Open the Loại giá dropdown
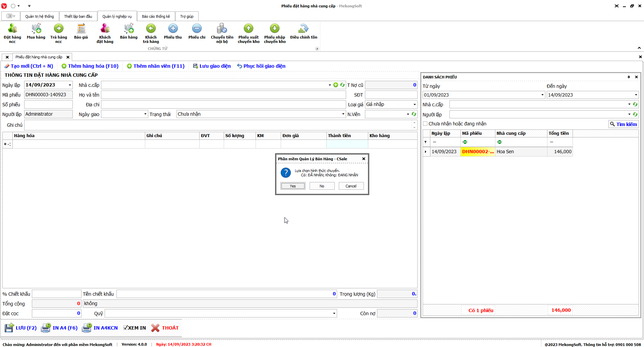The image size is (644, 347). click(x=415, y=105)
